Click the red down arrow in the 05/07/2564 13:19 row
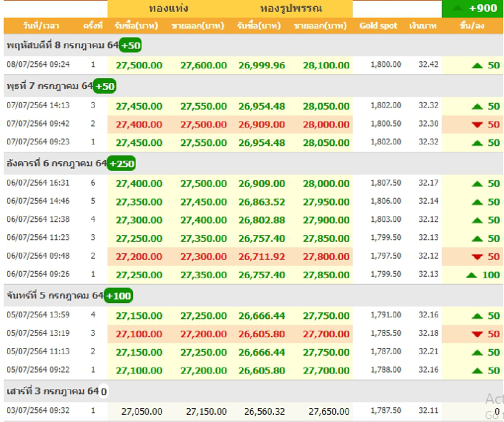Image resolution: width=504 pixels, height=422 pixels. tap(477, 334)
